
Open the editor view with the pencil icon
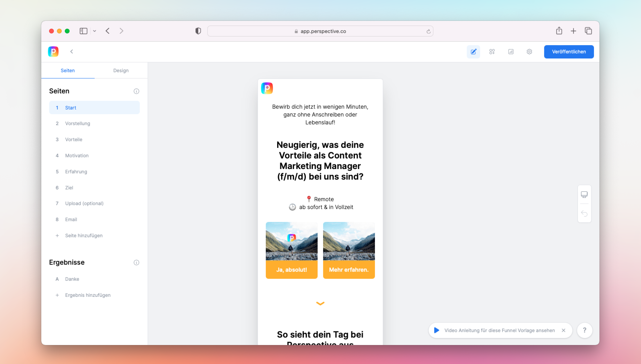473,52
